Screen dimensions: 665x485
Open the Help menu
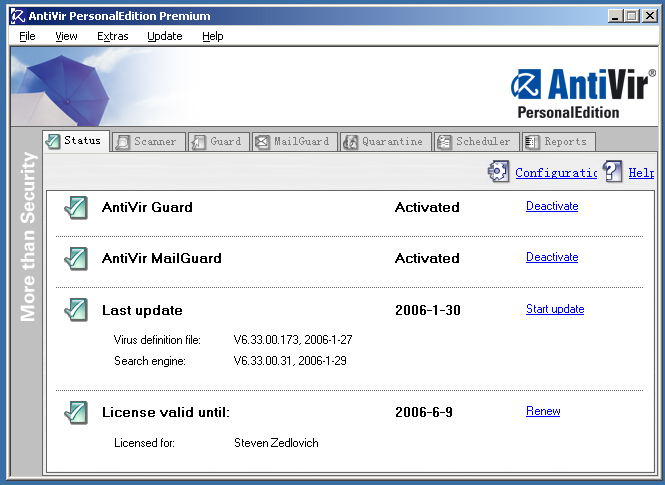click(212, 36)
